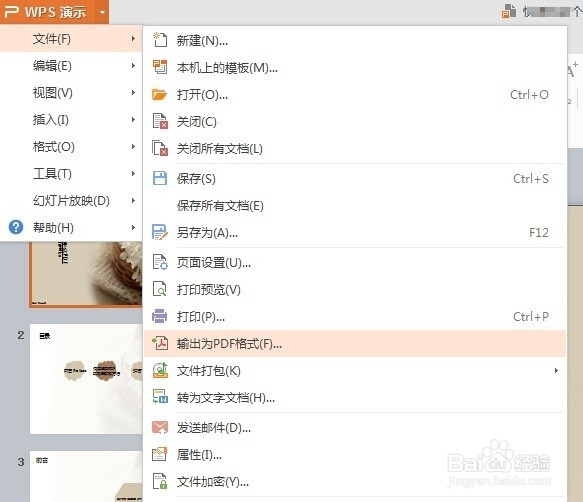
Task: Choose 页面设置(U)... menu entry
Action: (x=355, y=263)
